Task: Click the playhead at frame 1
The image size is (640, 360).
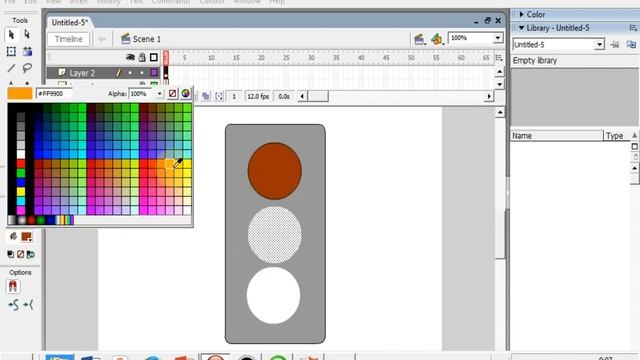Action: coord(166,58)
